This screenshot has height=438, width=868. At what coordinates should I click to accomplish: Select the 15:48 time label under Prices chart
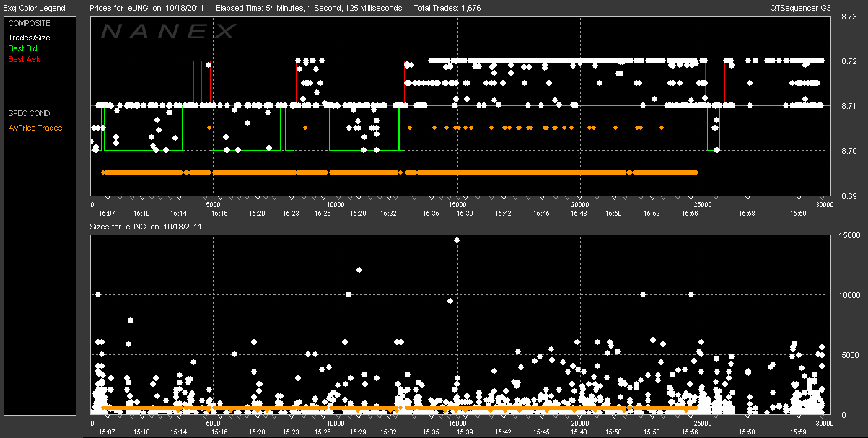point(579,214)
